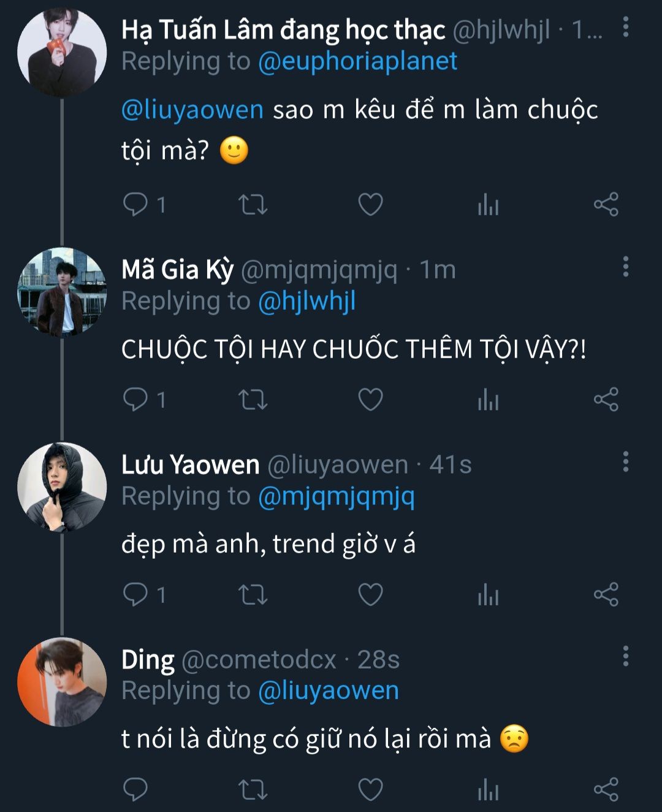Retweet Mã Gia Kỳ's tweet
The width and height of the screenshot is (662, 812).
click(x=253, y=399)
